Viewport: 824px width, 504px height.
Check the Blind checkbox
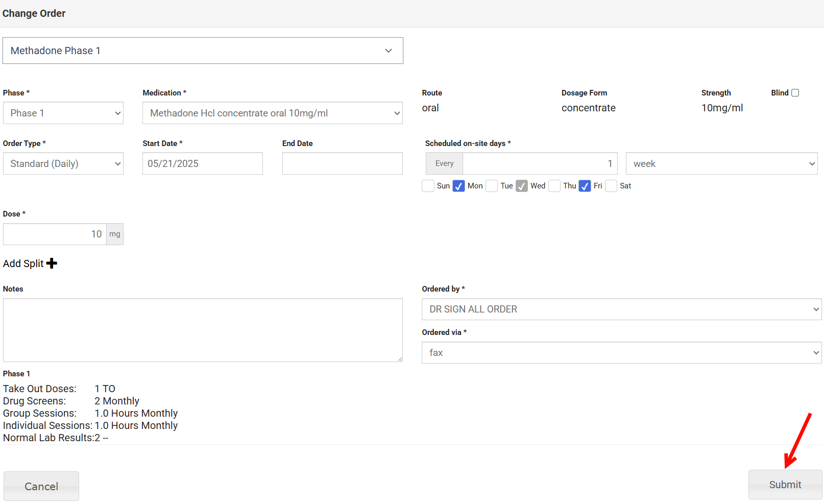(x=795, y=93)
